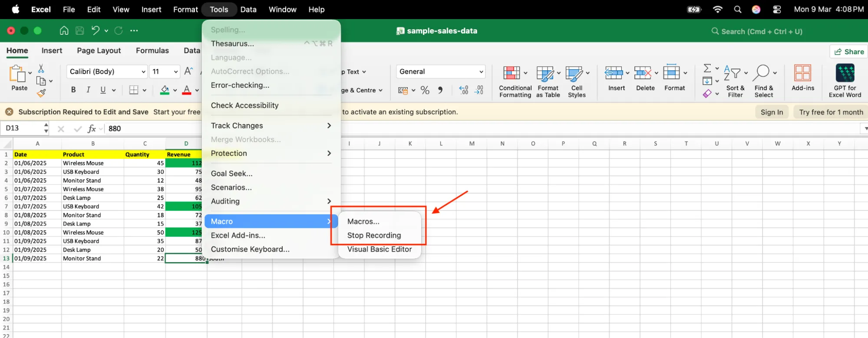868x338 pixels.
Task: Toggle Underline formatting
Action: click(x=103, y=90)
